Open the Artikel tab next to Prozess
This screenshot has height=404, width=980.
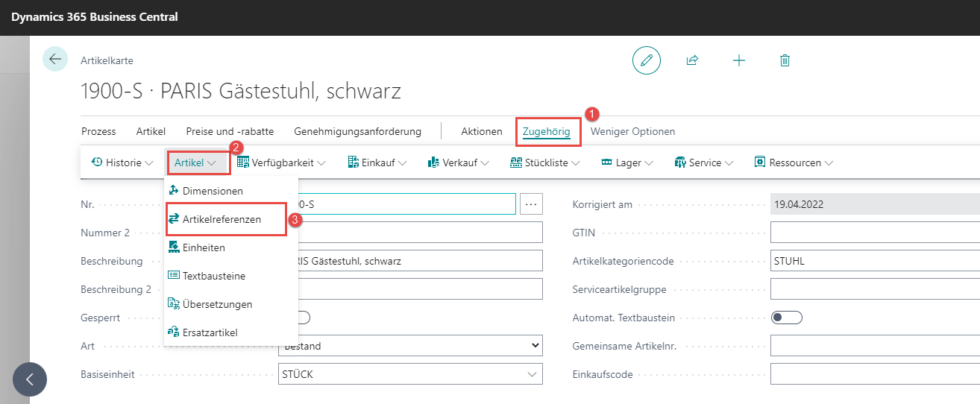point(151,131)
